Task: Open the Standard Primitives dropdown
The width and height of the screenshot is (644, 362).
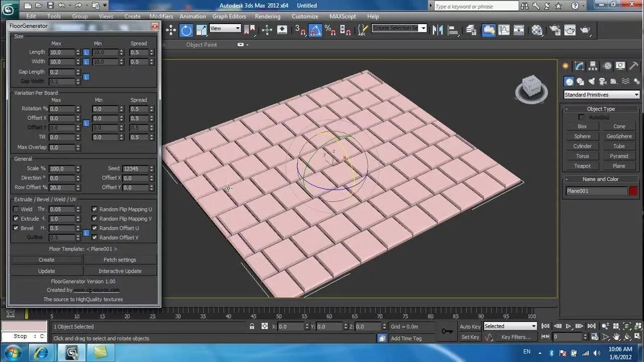Action: coord(601,95)
